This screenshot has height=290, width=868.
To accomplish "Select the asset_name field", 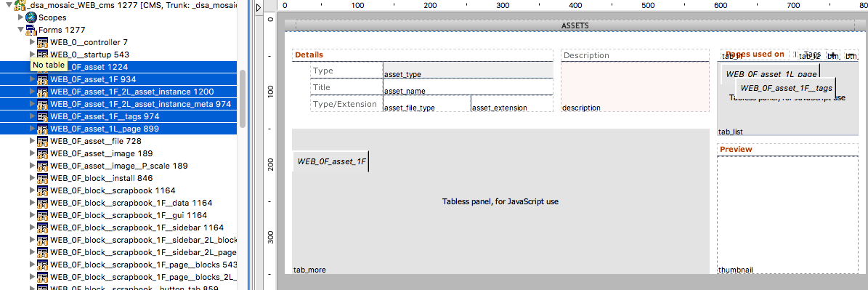I will click(468, 87).
